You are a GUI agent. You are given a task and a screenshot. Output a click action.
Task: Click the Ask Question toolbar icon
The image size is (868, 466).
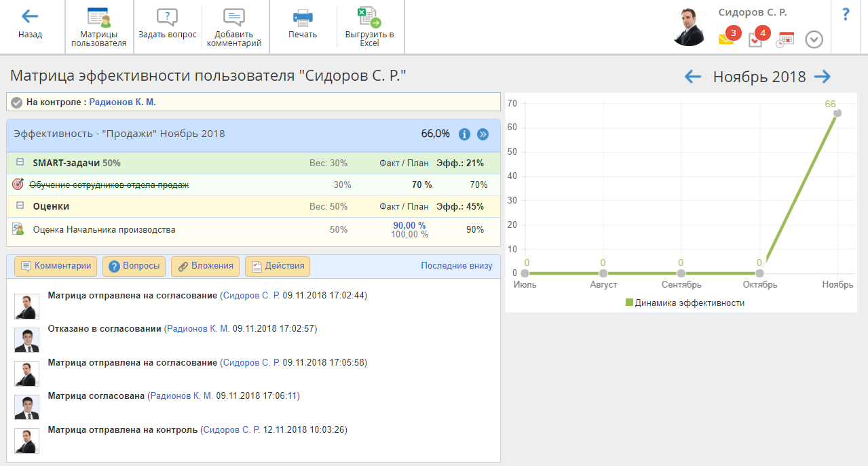pyautogui.click(x=167, y=18)
